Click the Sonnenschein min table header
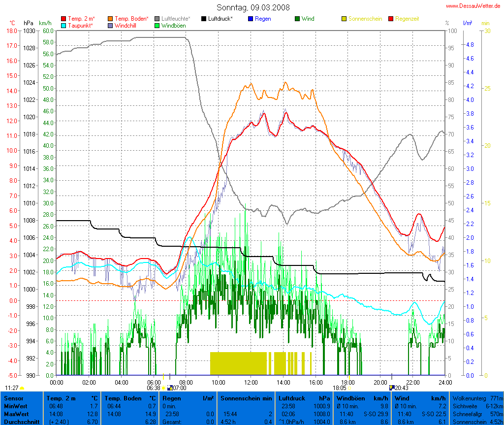This screenshot has width=504, height=425. tap(246, 398)
